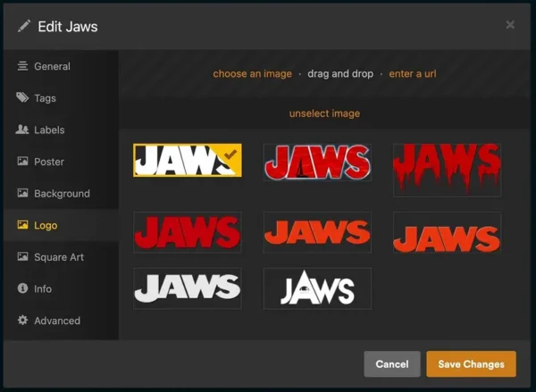The image size is (536, 392).
Task: Choose the plain white JAWS logo
Action: pyautogui.click(x=187, y=288)
